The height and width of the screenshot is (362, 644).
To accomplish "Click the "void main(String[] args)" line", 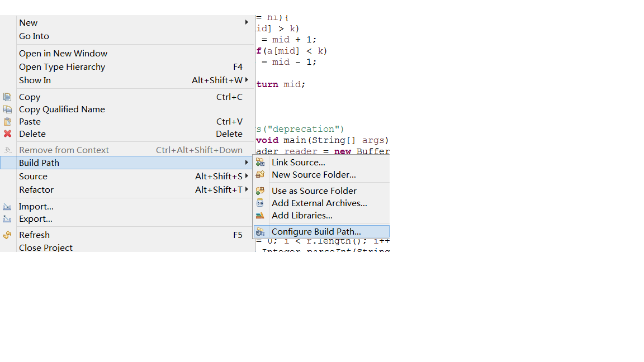I will point(323,140).
